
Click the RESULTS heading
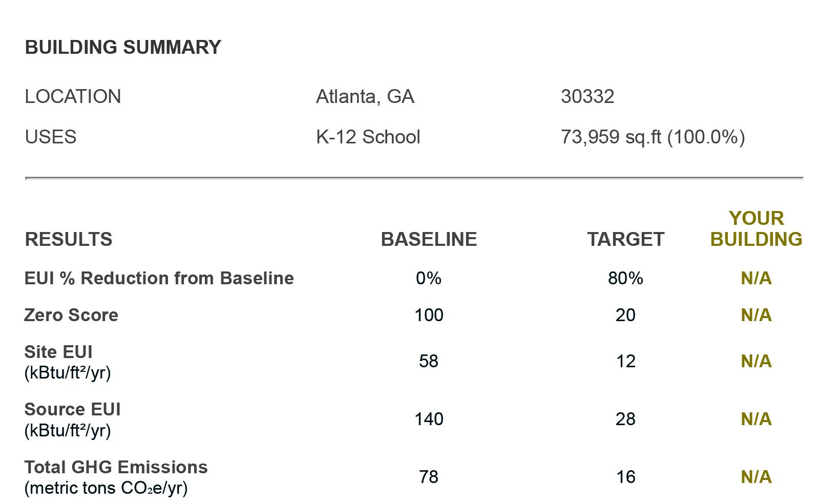[x=68, y=239]
